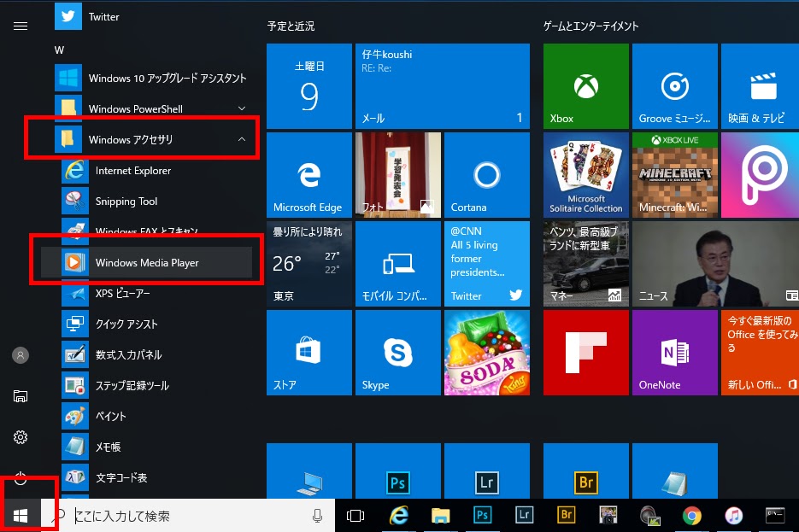The image size is (799, 532).
Task: Open the ニュース tile
Action: point(715,264)
